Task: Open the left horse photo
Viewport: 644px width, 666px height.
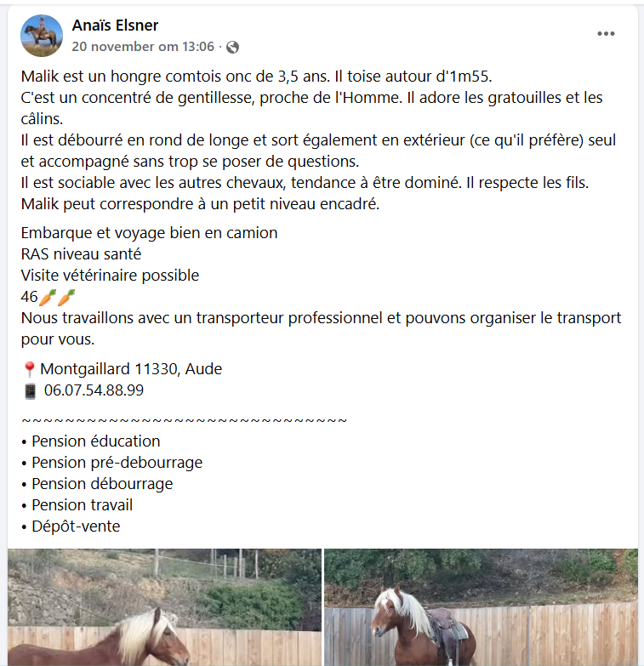Action: (x=164, y=607)
